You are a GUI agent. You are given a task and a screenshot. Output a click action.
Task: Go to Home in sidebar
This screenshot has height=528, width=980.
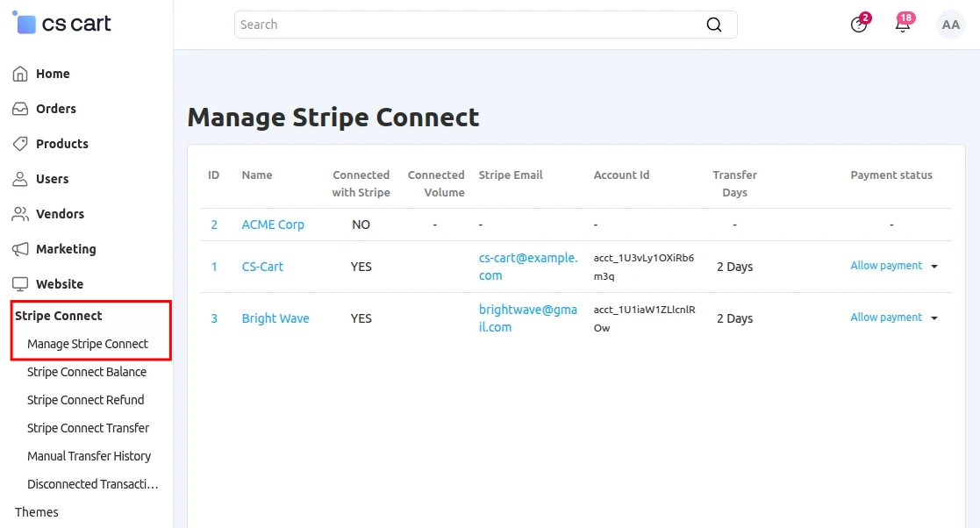53,74
